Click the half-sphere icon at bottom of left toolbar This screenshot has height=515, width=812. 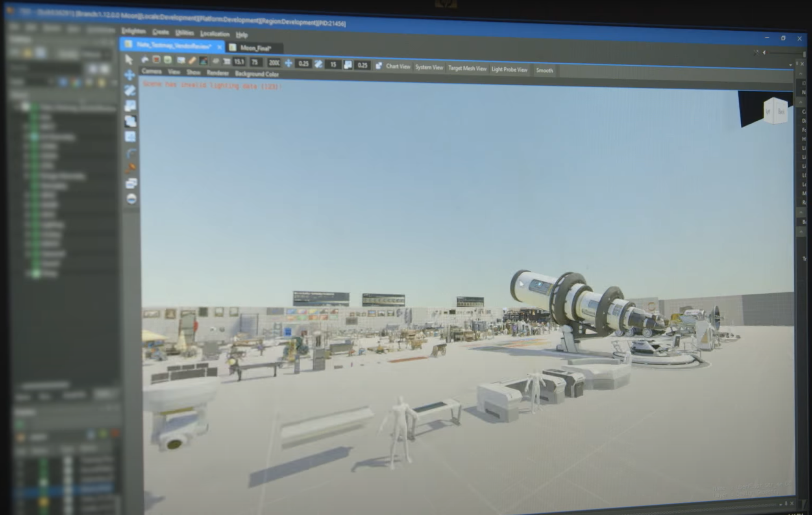[131, 199]
